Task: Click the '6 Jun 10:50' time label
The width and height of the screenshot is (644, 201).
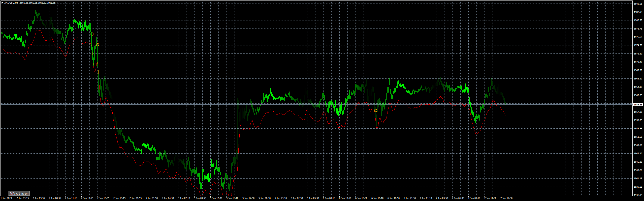Action: [345, 198]
